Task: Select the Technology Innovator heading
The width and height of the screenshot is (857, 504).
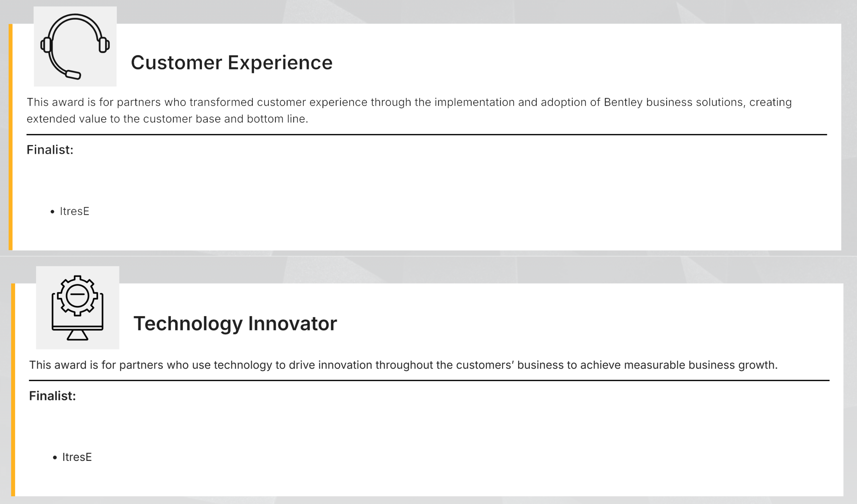Action: [x=235, y=323]
